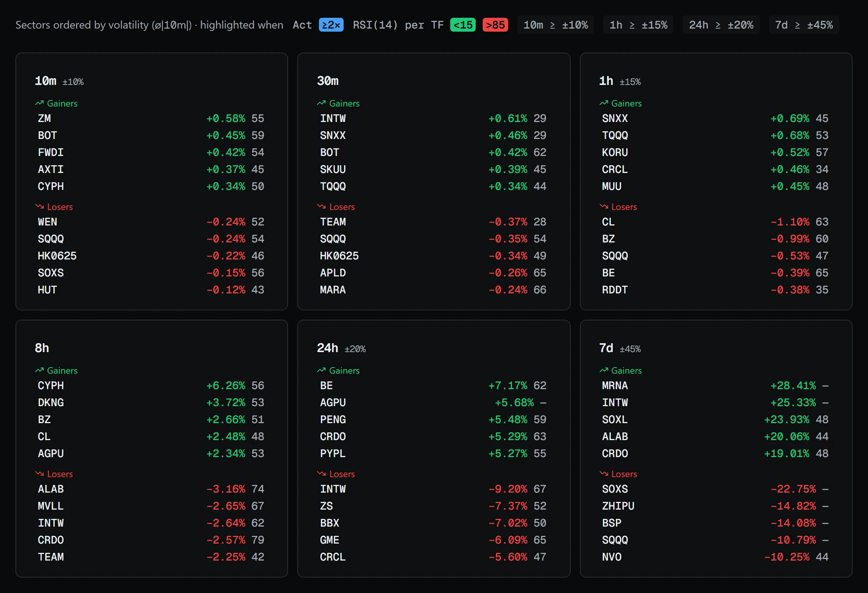
Task: Click the Losers trend-down icon in 7d panel
Action: (604, 474)
